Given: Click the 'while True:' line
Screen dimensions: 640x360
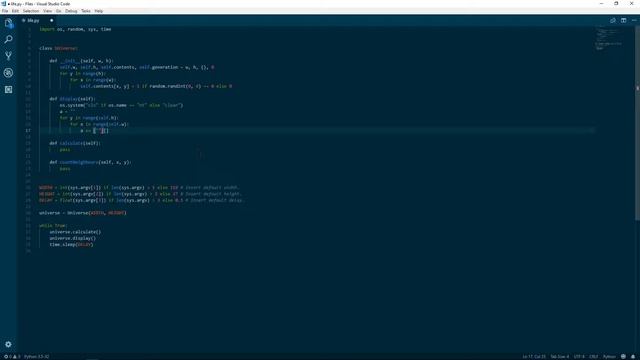Looking at the screenshot, I should [x=53, y=226].
